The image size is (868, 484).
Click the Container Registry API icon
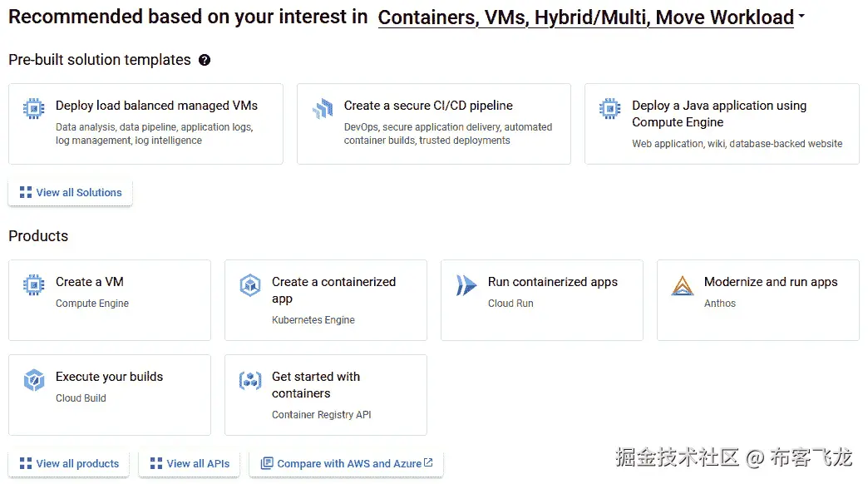(249, 379)
